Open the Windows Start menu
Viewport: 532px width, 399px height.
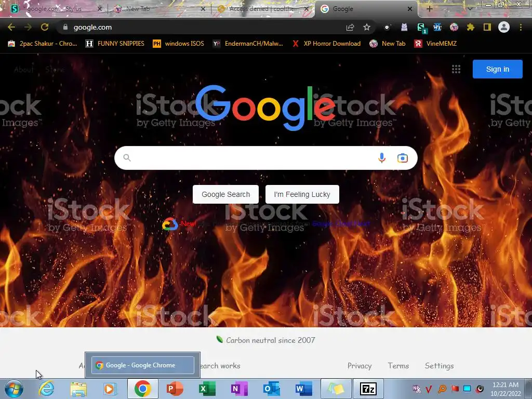14,389
